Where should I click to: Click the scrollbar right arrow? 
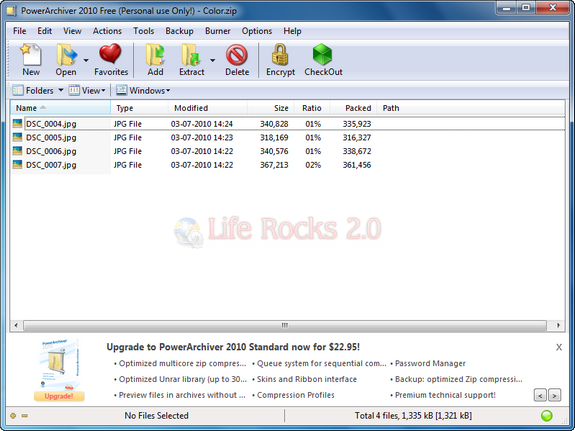click(558, 325)
